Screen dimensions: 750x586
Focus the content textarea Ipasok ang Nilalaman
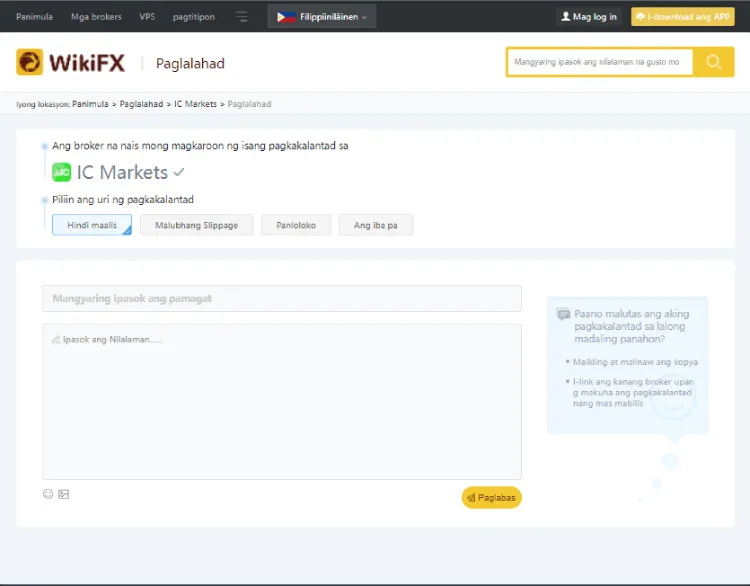click(282, 401)
